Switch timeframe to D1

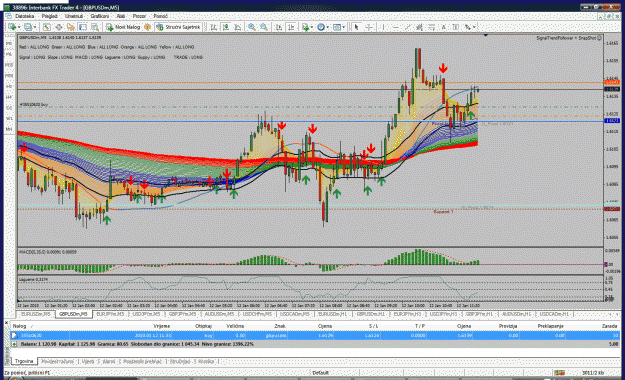(9, 108)
